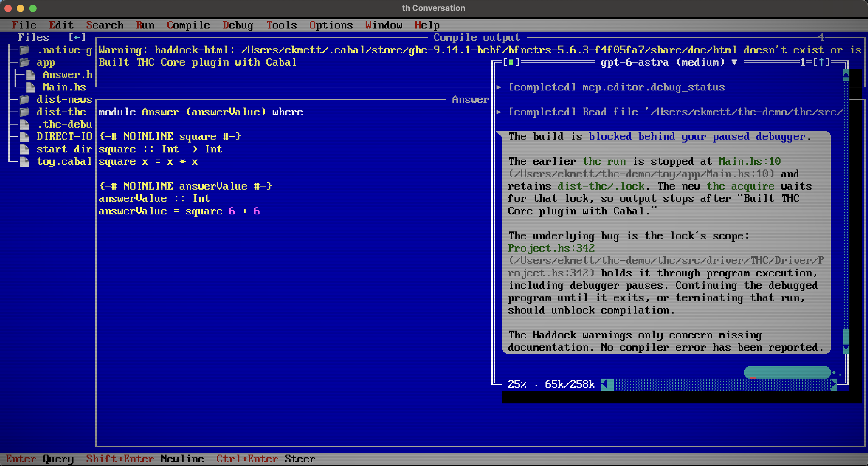The height and width of the screenshot is (466, 868).
Task: Expand the mcp.editor.debug_status completed entry
Action: click(x=611, y=87)
